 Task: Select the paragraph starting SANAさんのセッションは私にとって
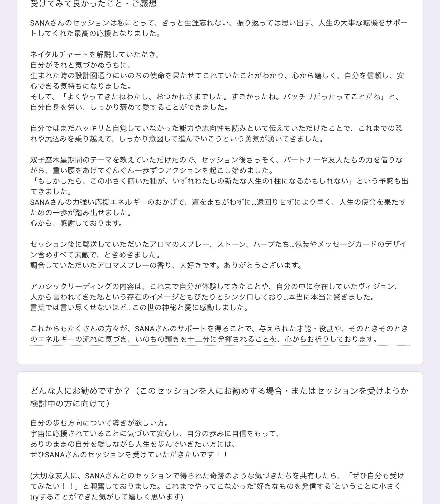[x=219, y=28]
